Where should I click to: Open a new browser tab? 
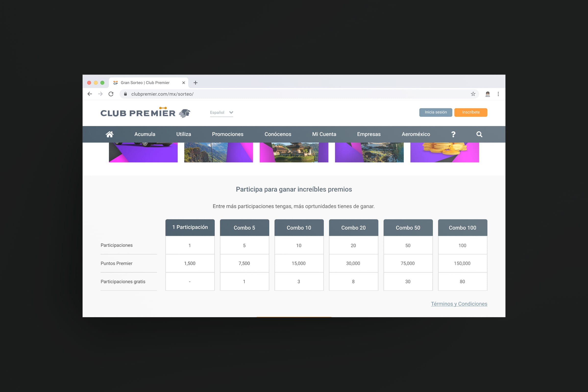tap(196, 83)
